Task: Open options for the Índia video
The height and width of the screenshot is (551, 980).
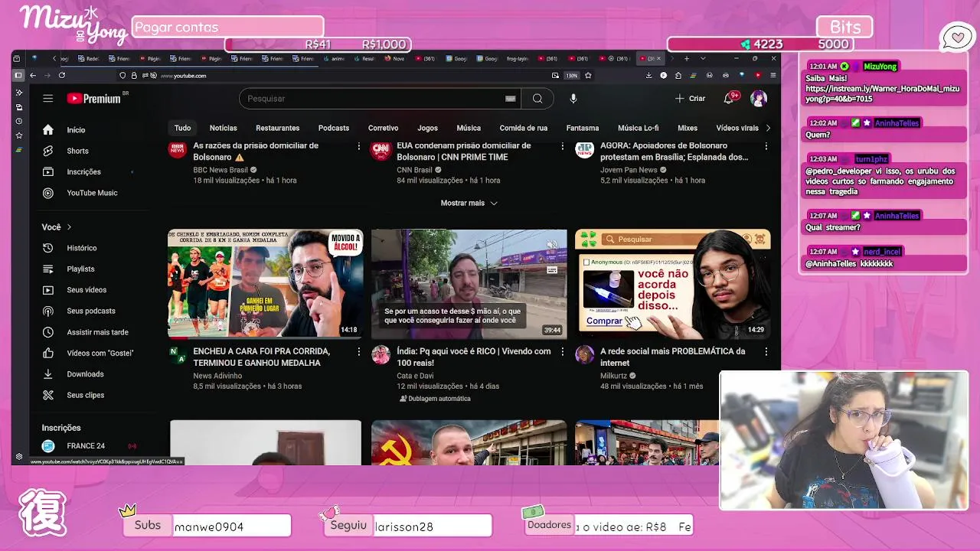Action: pyautogui.click(x=562, y=351)
